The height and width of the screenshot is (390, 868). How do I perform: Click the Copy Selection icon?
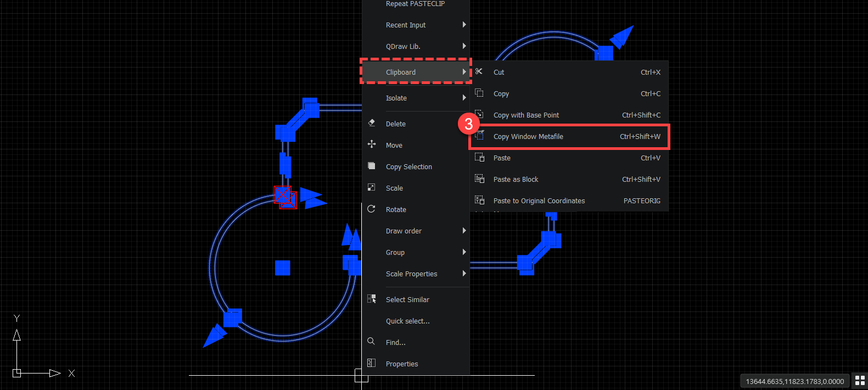click(372, 166)
